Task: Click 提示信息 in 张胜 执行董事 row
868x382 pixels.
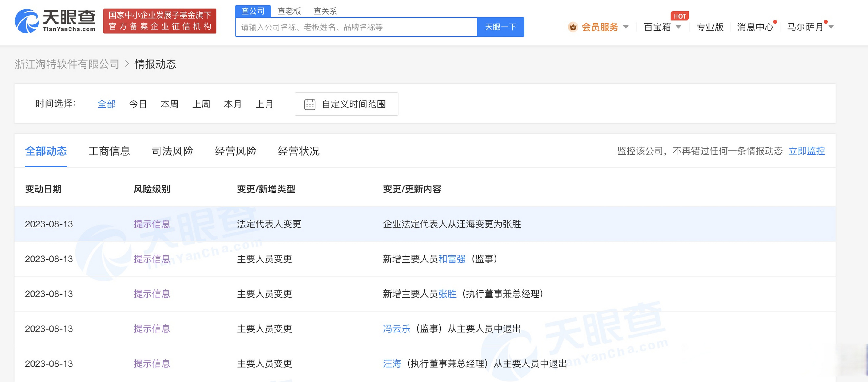Action: (152, 294)
